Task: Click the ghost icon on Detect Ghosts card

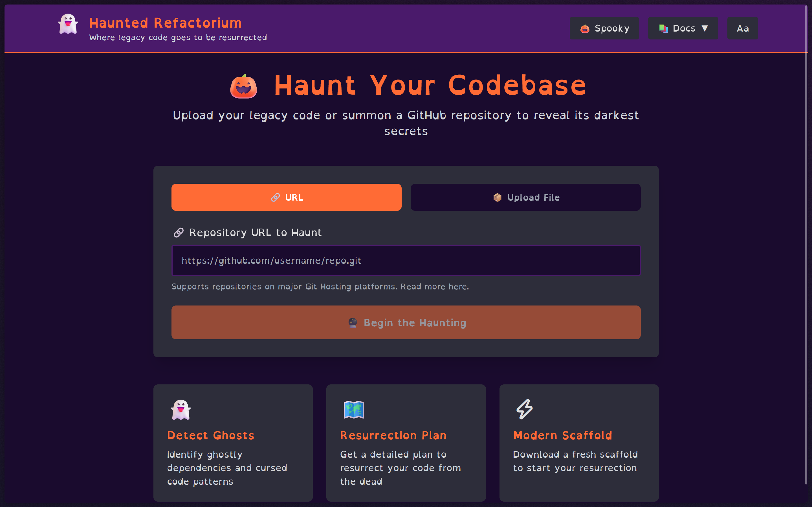Action: click(181, 409)
